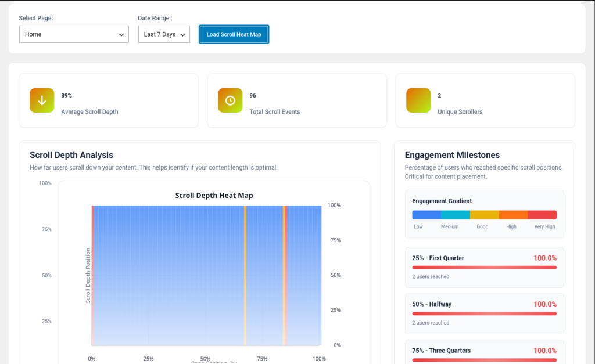Click the 100.0% value for First Quarter
595x364 pixels.
[x=545, y=258]
